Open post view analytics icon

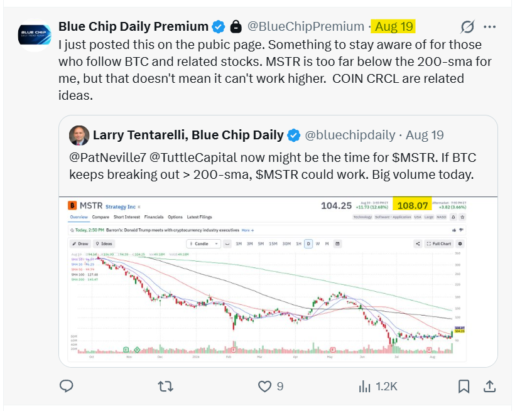tap(365, 387)
